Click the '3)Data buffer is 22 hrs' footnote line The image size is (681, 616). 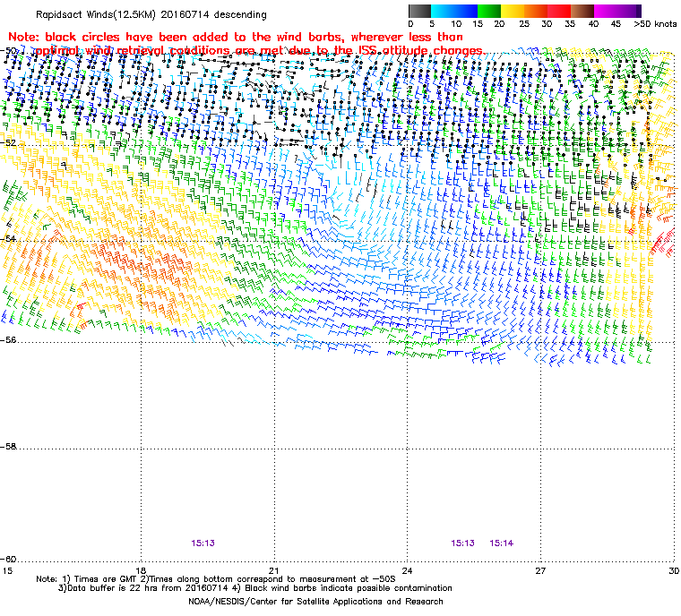pyautogui.click(x=255, y=588)
